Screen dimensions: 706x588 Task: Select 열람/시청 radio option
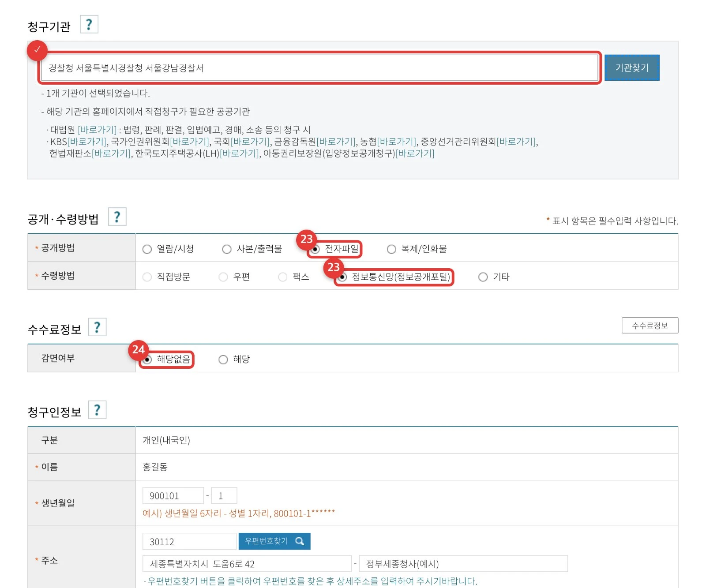(x=147, y=249)
